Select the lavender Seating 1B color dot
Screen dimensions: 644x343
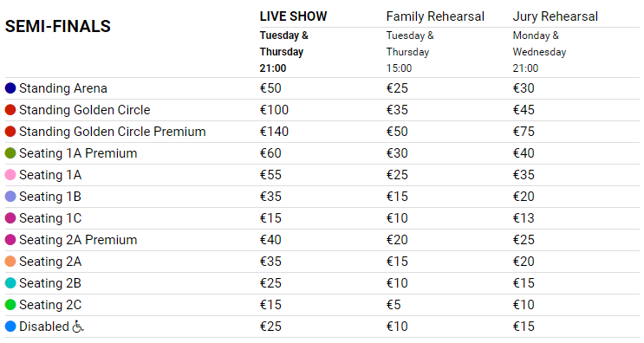[10, 197]
